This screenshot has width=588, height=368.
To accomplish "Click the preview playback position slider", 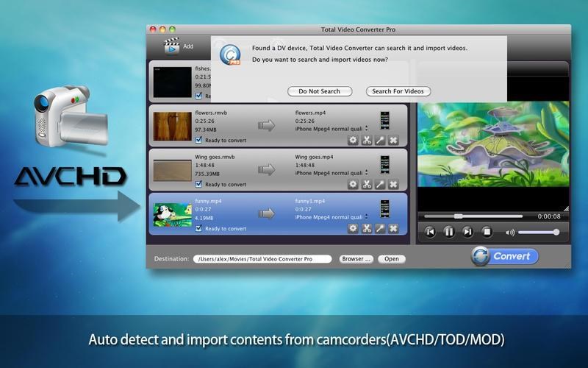I will [473, 216].
